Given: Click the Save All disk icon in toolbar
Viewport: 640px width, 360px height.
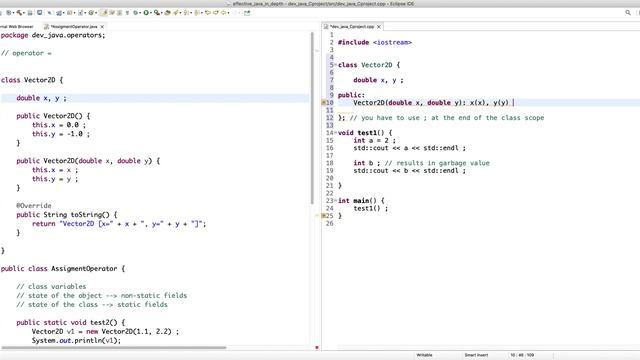Looking at the screenshot, I should (x=29, y=13).
